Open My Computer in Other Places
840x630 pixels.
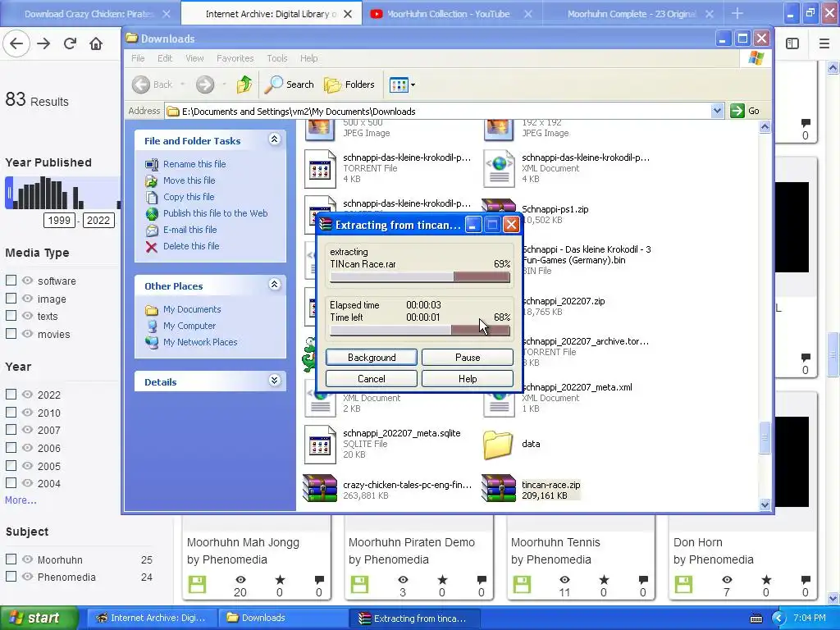(189, 326)
